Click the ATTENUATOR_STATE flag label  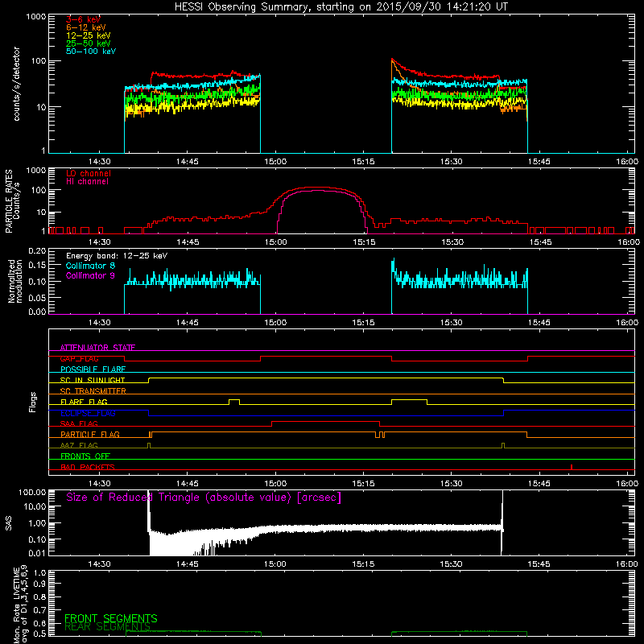[x=97, y=348]
